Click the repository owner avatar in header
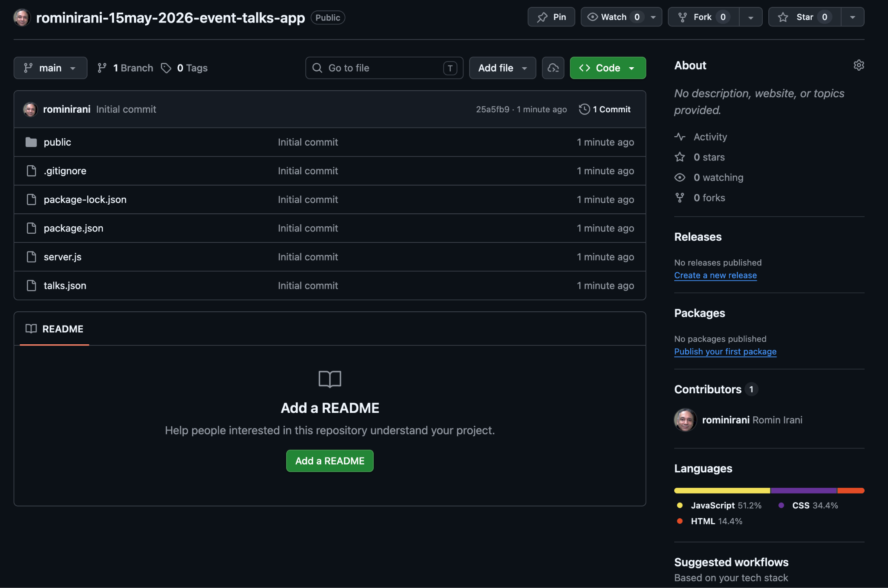888x588 pixels. pos(22,17)
